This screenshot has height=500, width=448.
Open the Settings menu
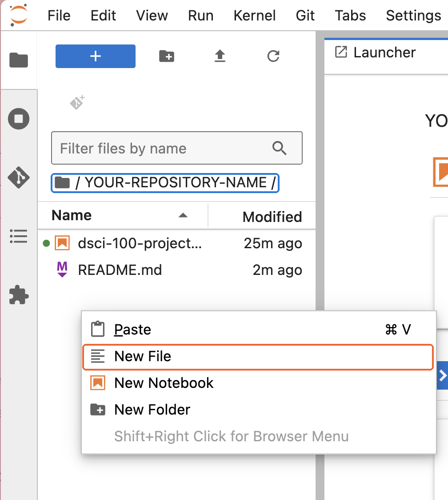point(413,15)
